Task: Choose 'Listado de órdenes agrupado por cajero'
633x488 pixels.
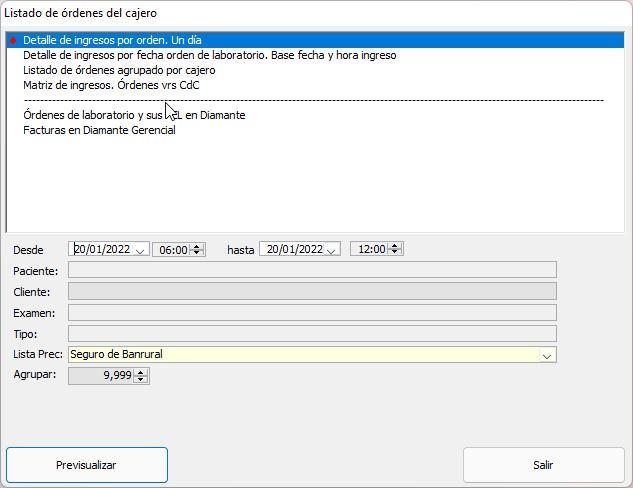Action: pos(119,70)
